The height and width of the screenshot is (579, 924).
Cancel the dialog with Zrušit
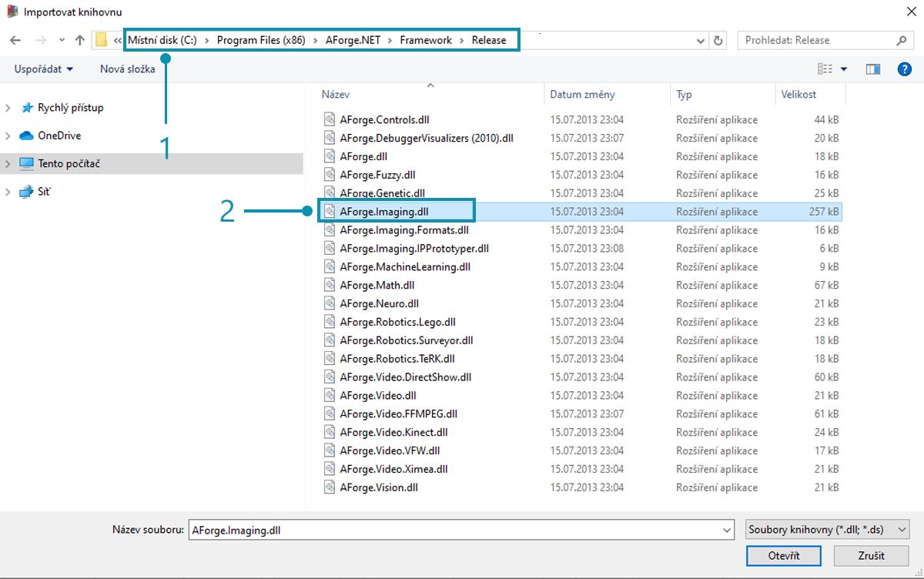[x=872, y=555]
